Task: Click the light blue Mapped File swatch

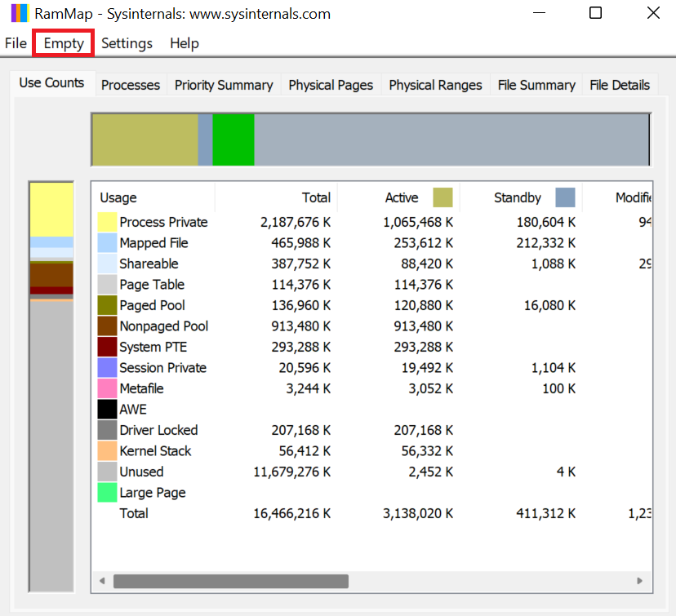Action: (107, 243)
